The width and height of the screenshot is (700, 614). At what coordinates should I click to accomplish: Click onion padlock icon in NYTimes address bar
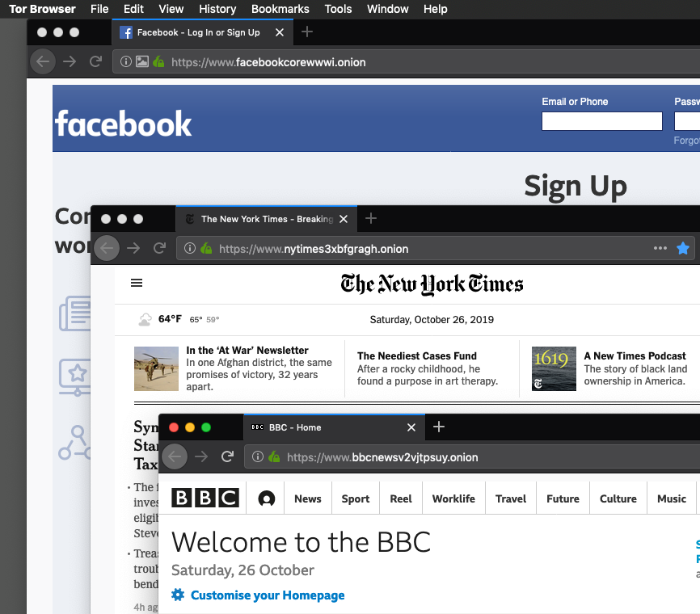[206, 248]
